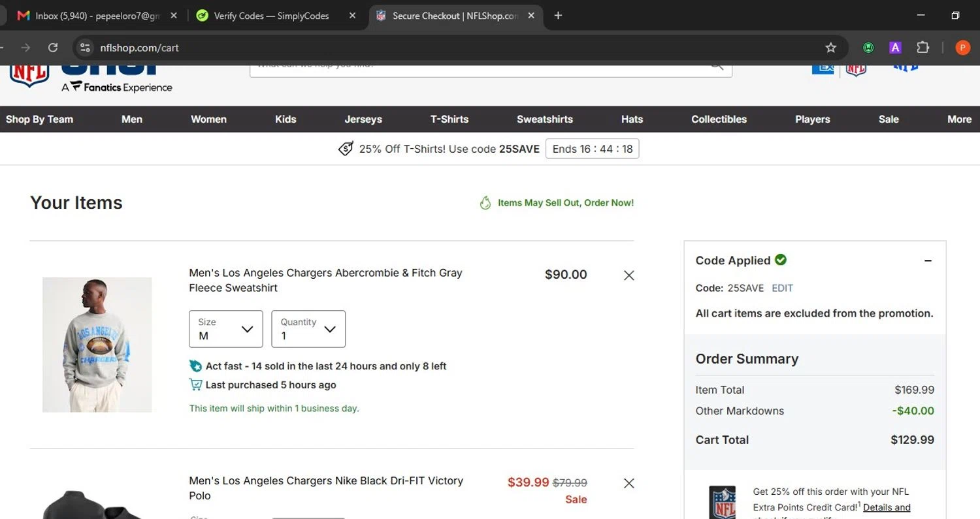Viewport: 980px width, 519px height.
Task: Open the Quantity dropdown for the sweatshirt
Action: (x=308, y=329)
